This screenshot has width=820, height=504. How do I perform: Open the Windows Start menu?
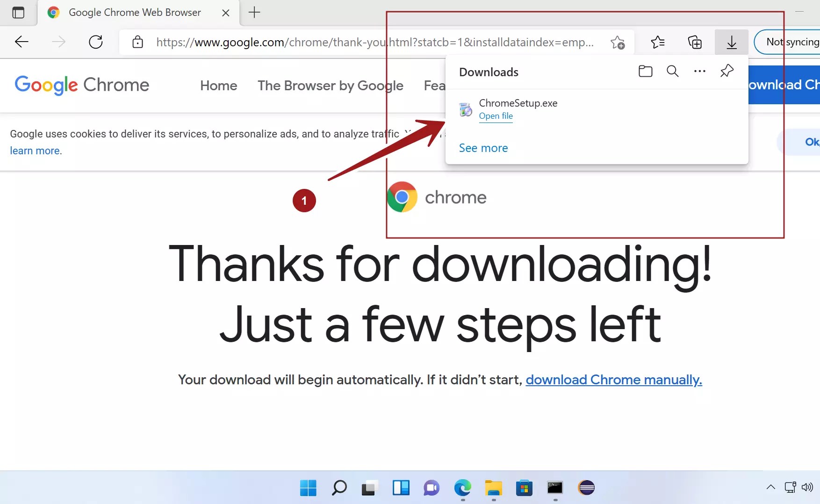(308, 488)
